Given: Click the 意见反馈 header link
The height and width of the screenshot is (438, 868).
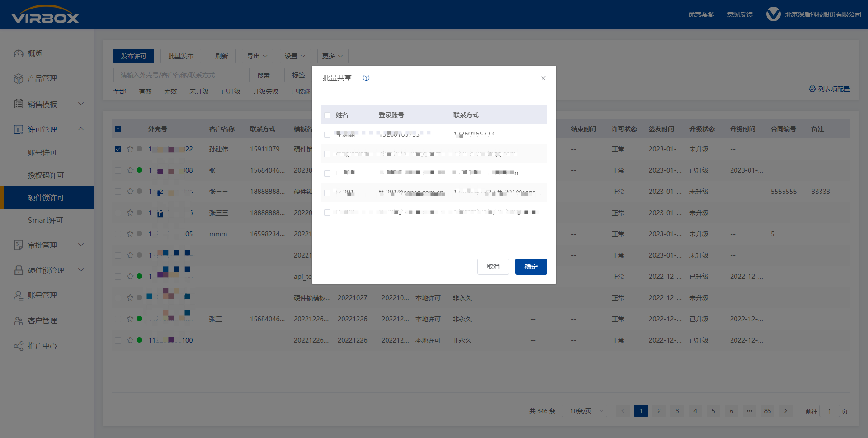Looking at the screenshot, I should [x=740, y=14].
